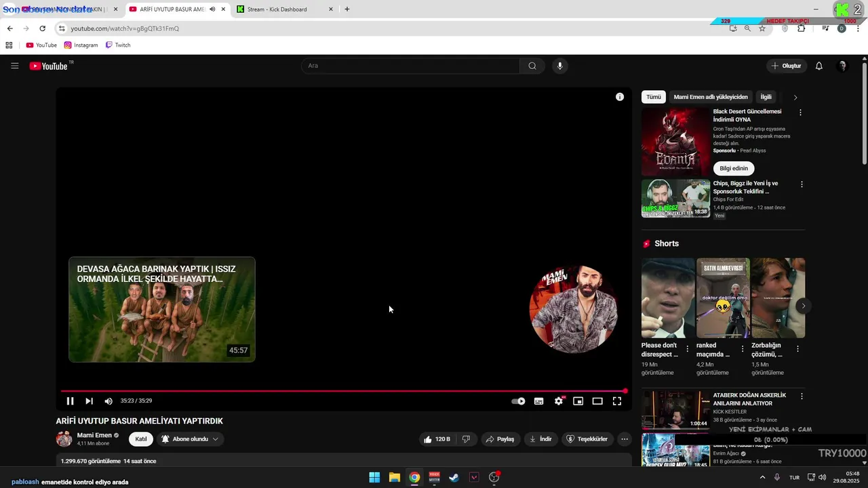Open options menu for Black Desert ad
Viewport: 868px width, 488px height.
[801, 113]
